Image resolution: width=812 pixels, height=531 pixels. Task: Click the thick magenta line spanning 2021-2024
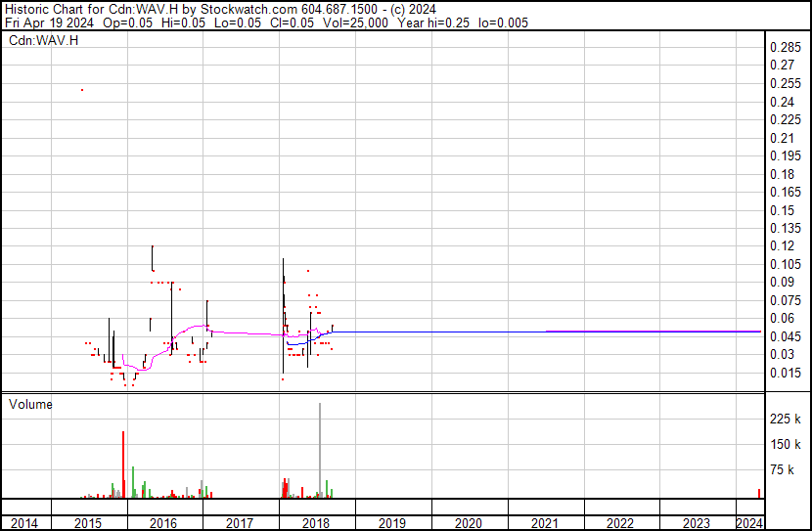point(653,332)
